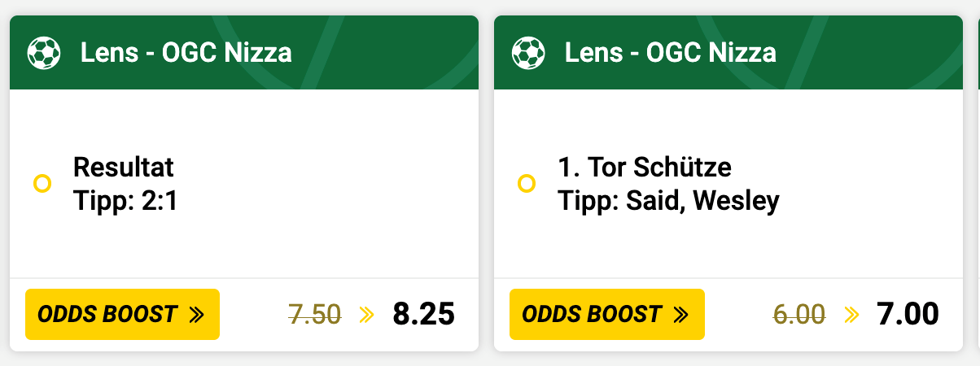Click the double chevron in the Tor Schütze ODDS BOOST button

(x=680, y=315)
